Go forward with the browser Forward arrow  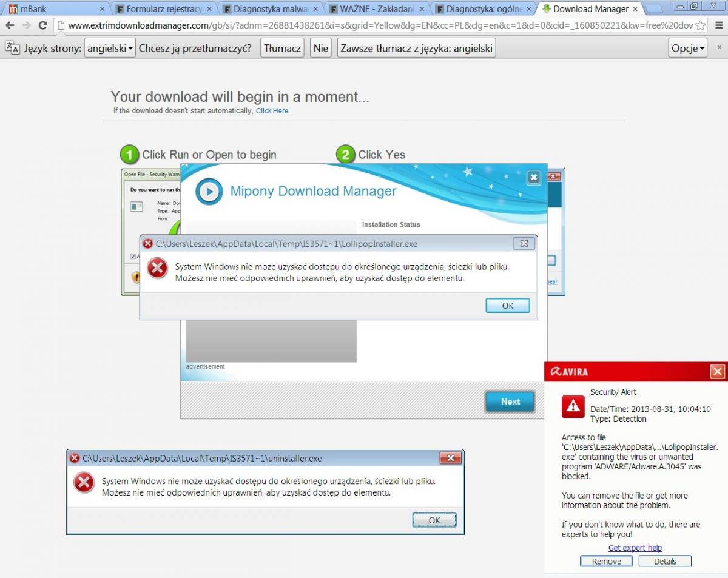point(26,25)
